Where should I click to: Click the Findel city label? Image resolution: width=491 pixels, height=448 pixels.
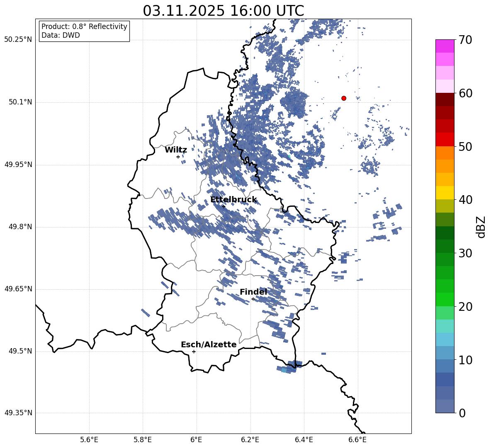coord(253,292)
